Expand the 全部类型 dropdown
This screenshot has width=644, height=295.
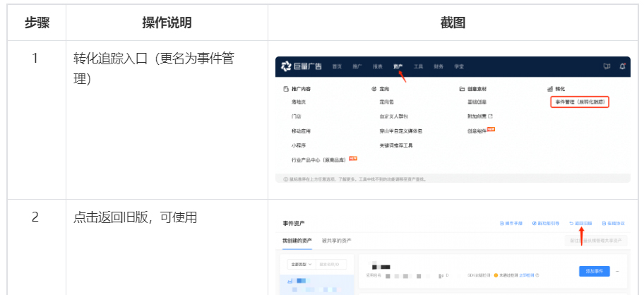(x=302, y=265)
